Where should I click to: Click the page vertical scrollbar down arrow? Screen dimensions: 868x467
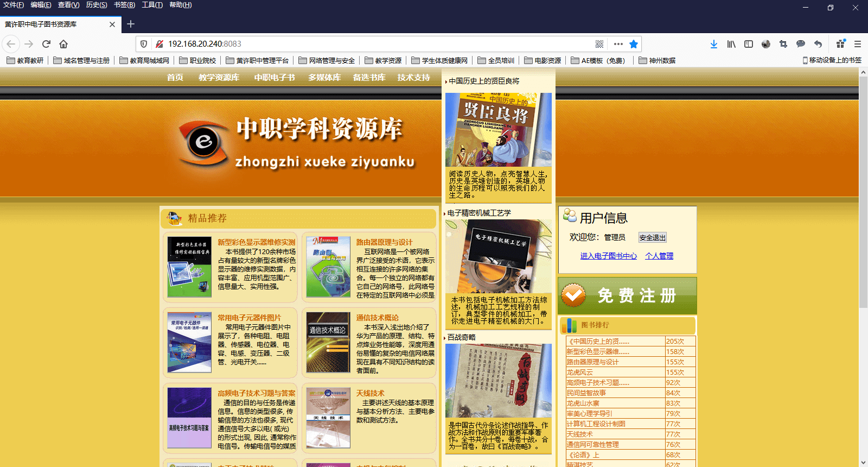pos(863,462)
